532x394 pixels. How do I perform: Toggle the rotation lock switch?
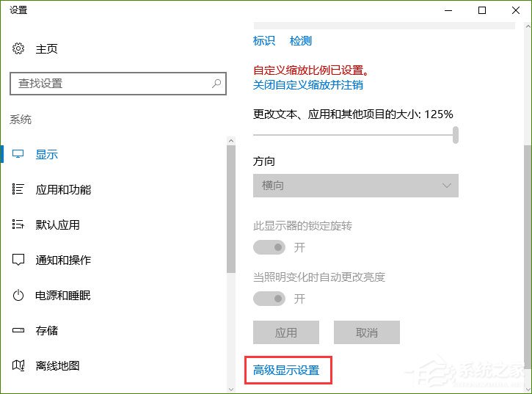tap(269, 247)
